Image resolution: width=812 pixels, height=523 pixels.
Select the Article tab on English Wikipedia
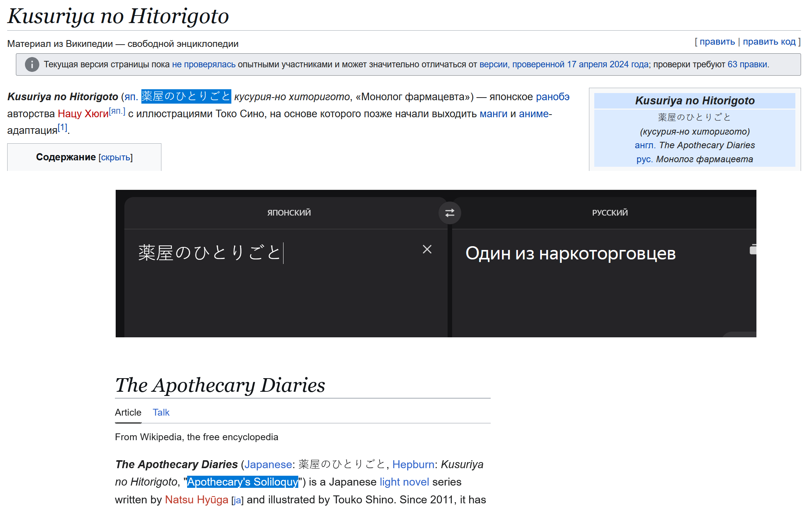tap(128, 413)
